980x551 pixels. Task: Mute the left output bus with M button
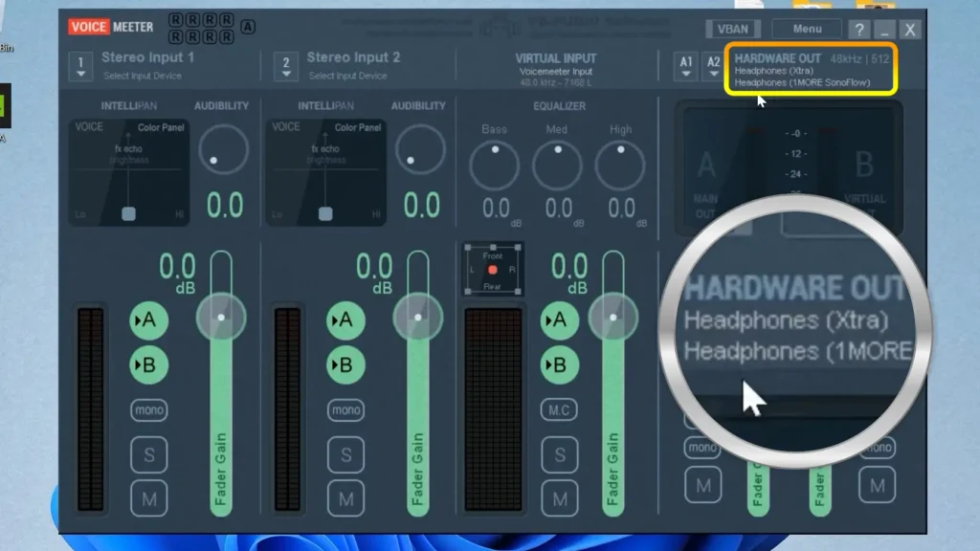coord(703,485)
